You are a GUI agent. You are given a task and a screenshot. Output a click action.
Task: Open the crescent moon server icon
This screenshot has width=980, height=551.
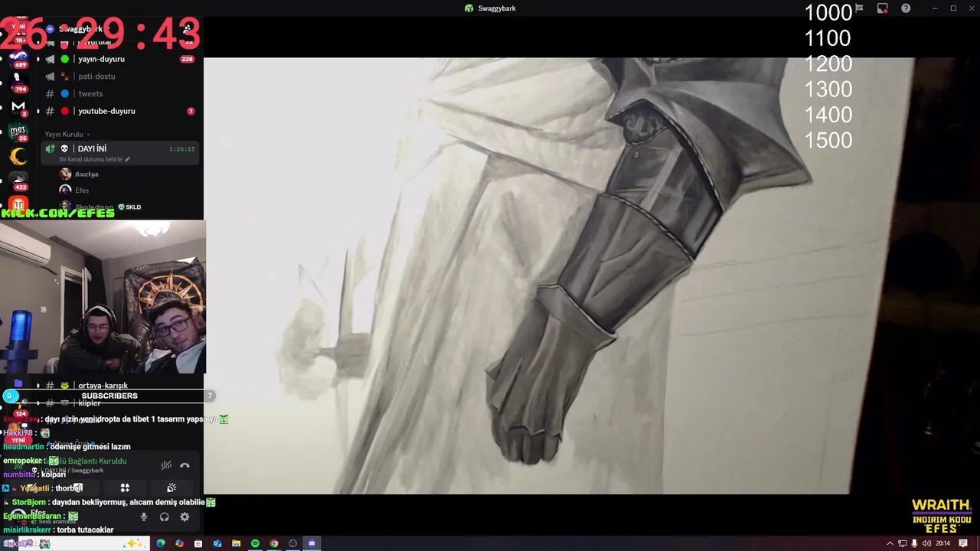(18, 157)
